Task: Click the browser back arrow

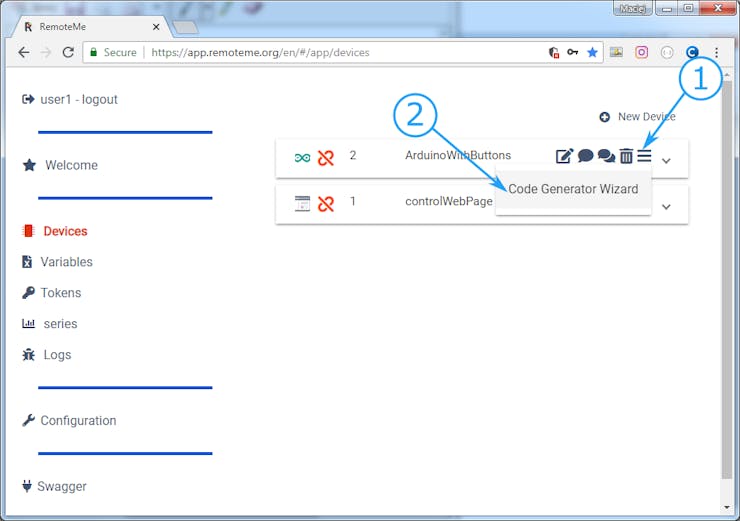Action: (x=24, y=52)
